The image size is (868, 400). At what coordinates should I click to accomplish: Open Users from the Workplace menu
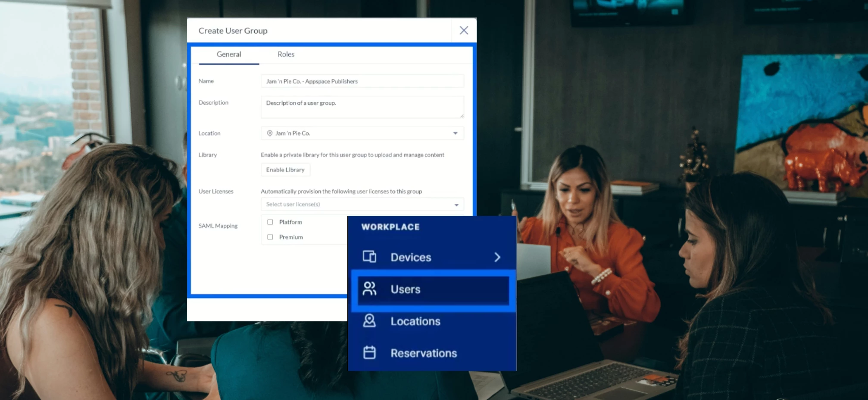(x=405, y=289)
